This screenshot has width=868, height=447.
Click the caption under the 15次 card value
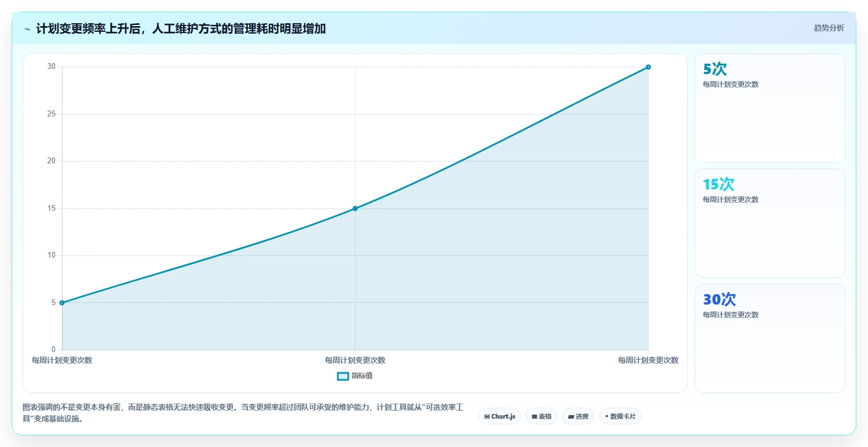click(731, 200)
